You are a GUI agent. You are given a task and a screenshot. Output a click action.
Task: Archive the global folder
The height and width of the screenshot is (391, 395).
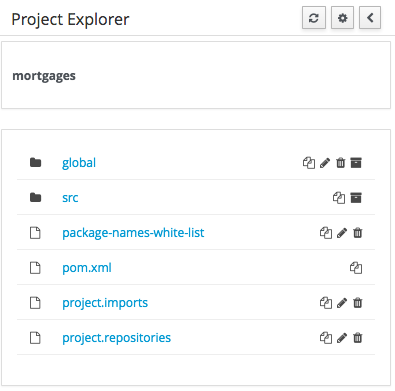click(x=356, y=163)
